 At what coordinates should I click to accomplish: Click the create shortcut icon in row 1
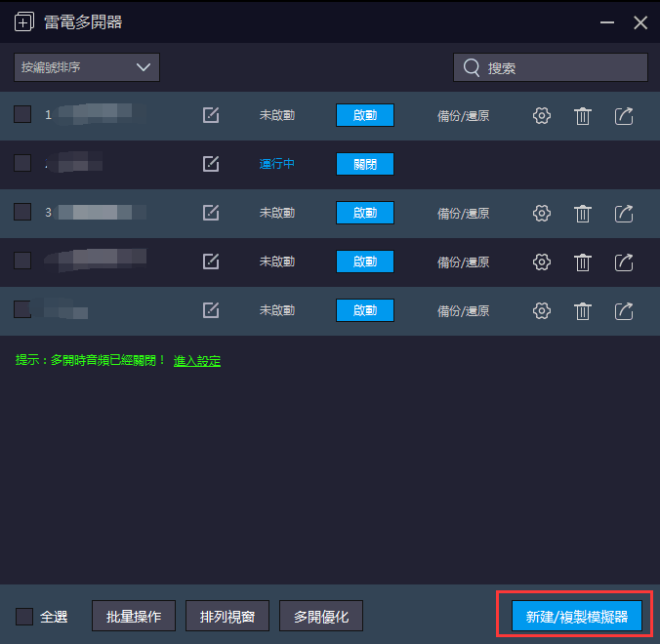coord(624,115)
